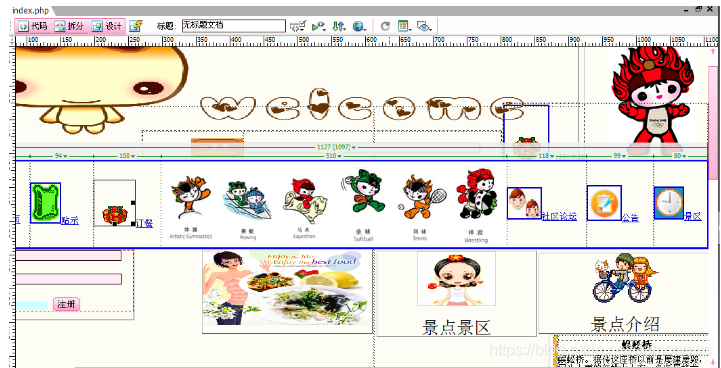Select the two-faces community forum icon
The height and width of the screenshot is (368, 721).
coord(524,203)
